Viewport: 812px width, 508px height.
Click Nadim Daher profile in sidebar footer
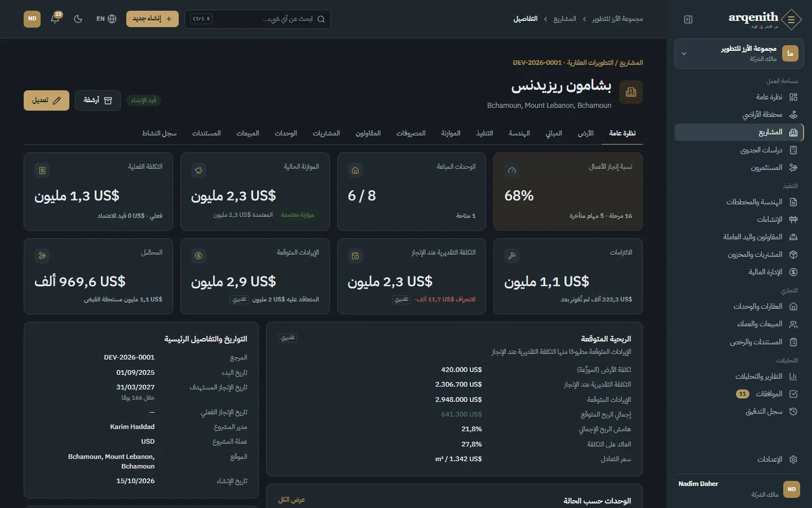739,489
